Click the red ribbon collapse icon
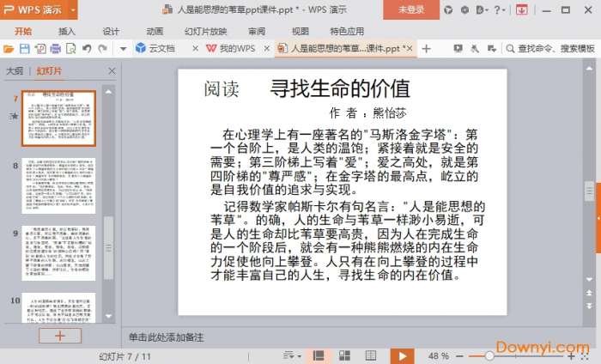 tap(522, 10)
